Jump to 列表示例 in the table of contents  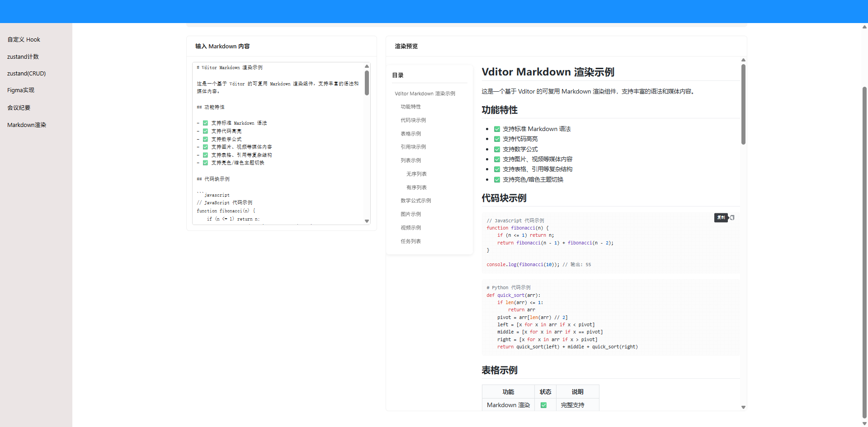(410, 160)
